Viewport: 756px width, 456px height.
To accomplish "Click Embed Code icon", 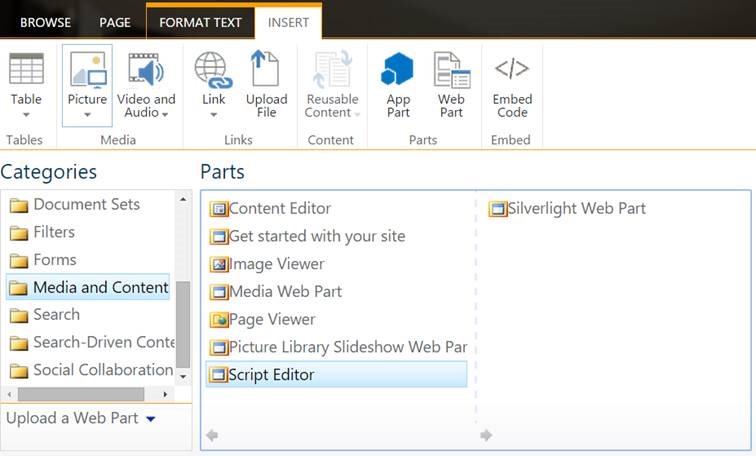I will pyautogui.click(x=512, y=68).
